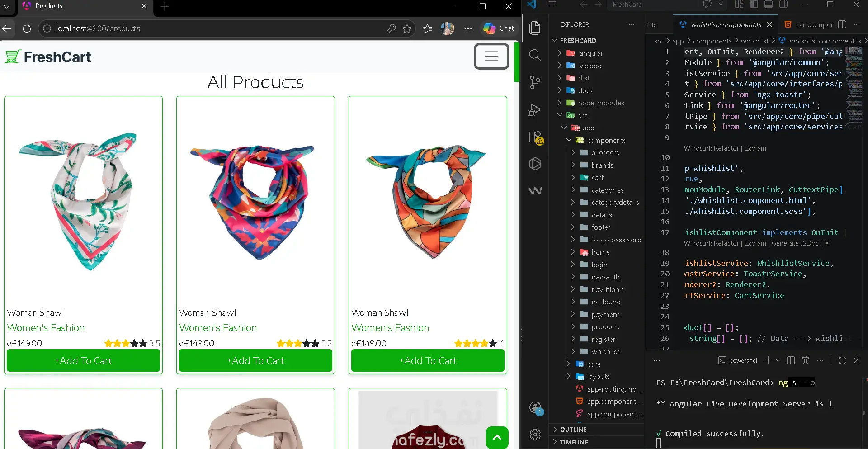Toggle the secondary side bar layout icon
868x449 pixels.
783,5
